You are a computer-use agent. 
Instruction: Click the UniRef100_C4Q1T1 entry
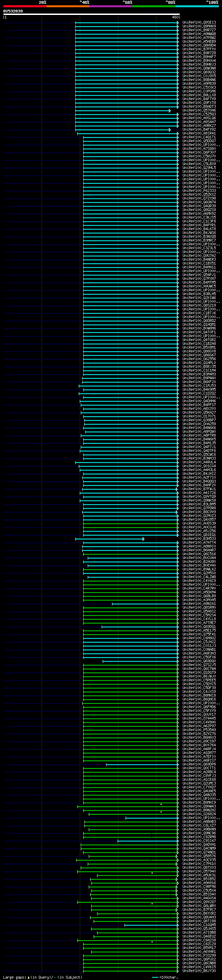pos(199,137)
